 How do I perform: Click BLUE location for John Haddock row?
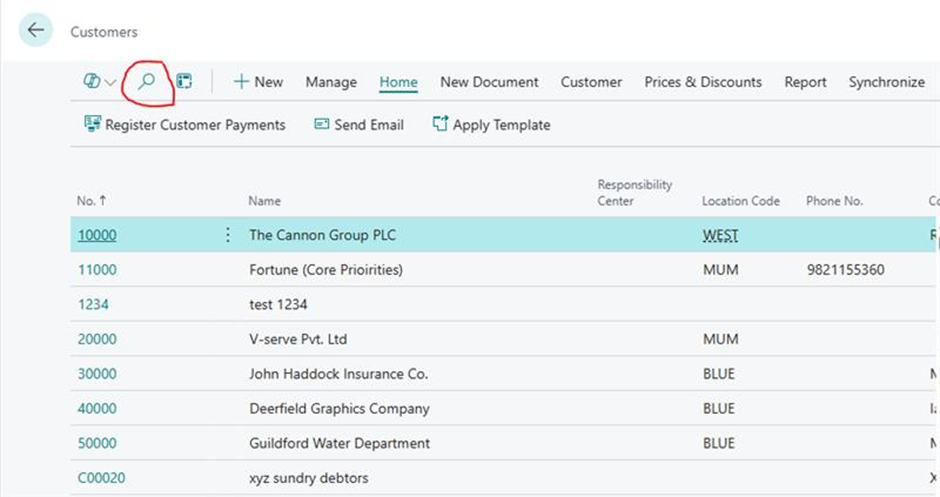tap(719, 374)
